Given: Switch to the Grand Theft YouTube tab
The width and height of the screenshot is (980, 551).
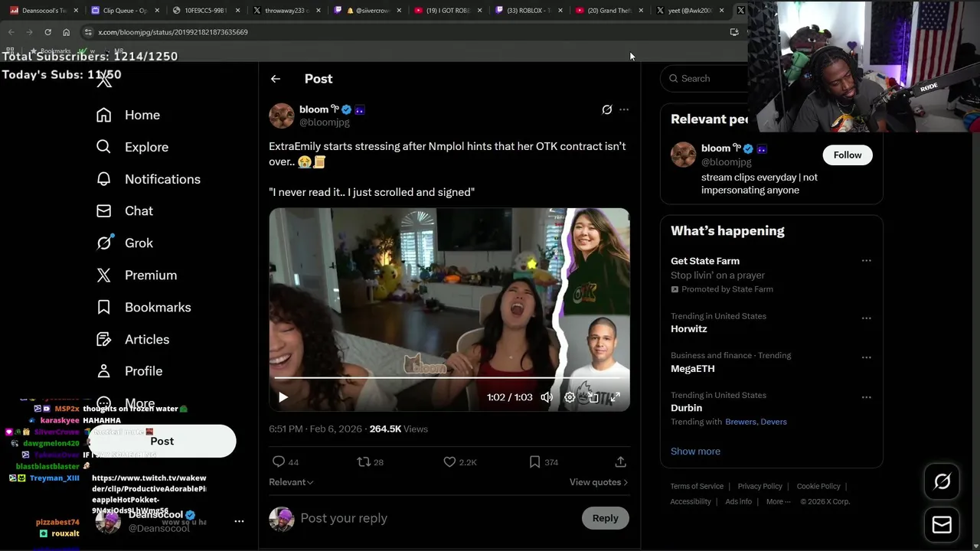Looking at the screenshot, I should [x=608, y=11].
